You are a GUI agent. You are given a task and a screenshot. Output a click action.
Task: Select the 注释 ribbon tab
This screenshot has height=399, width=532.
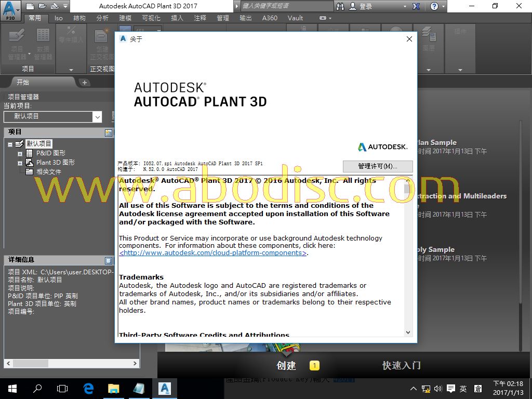(x=200, y=18)
